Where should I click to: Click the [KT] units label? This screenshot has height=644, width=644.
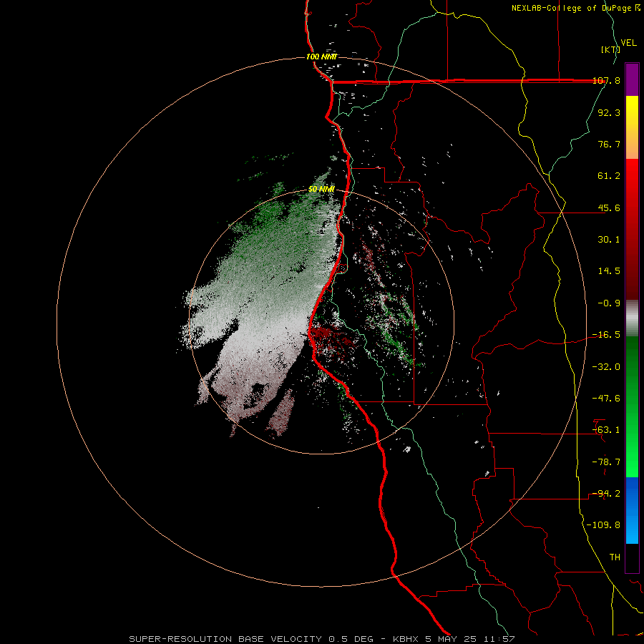(611, 50)
